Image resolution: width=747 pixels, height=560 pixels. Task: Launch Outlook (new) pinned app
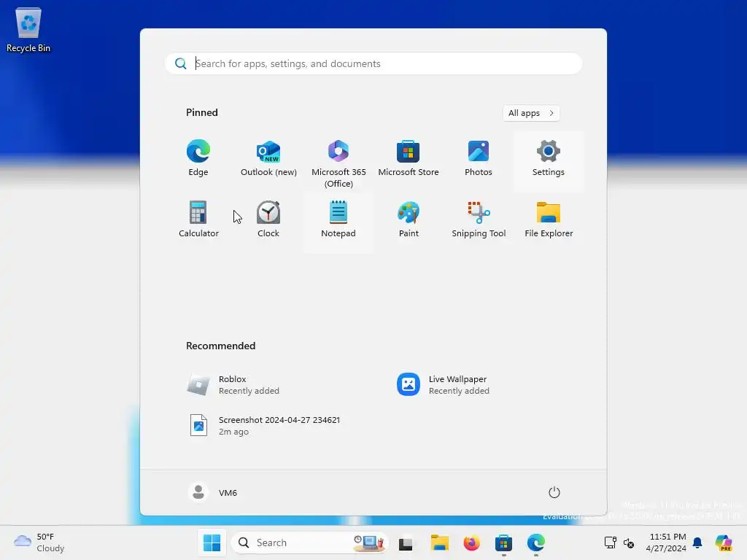point(268,159)
